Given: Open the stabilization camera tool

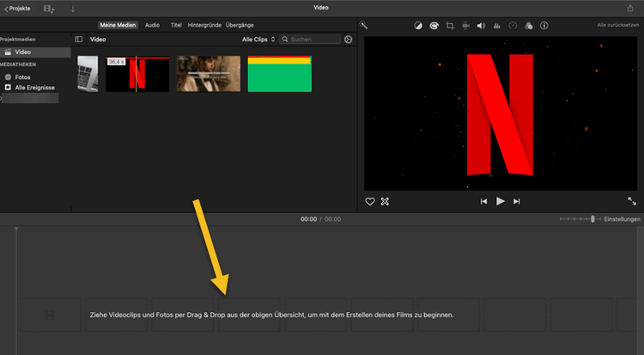Looking at the screenshot, I should 465,26.
